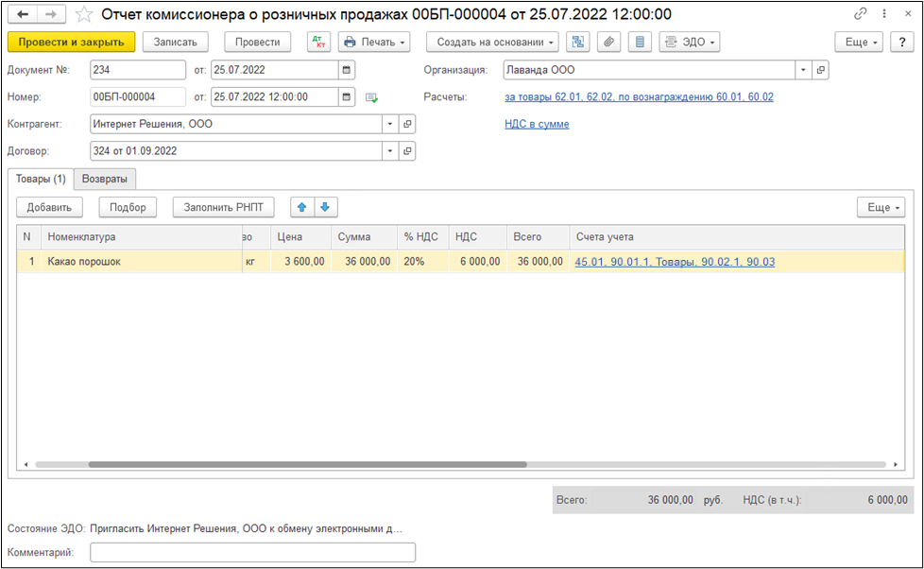Open the Расчеты accounts link
Screen dimensions: 924x569
point(639,96)
